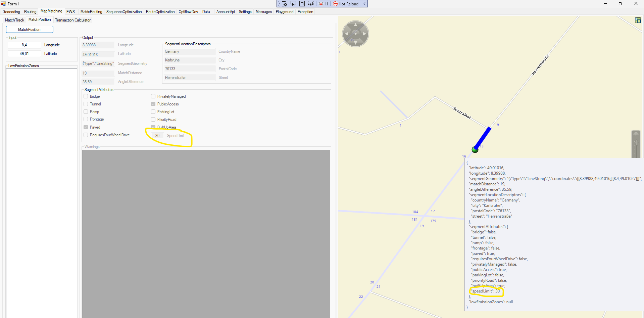The image size is (644, 318).
Task: Toggle Display Layout Adorners icon
Action: pos(302,4)
